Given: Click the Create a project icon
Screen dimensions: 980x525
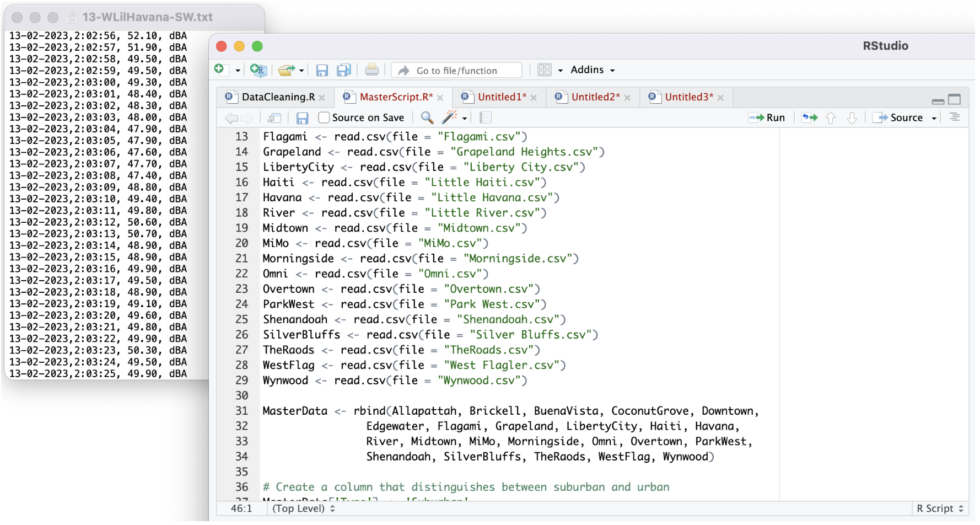Looking at the screenshot, I should click(x=257, y=70).
